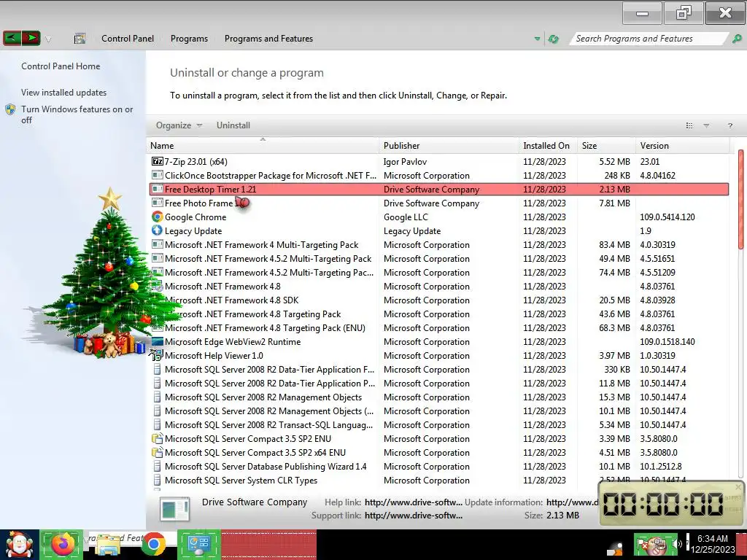Select the ClickOnce Bootstrapper Package icon
747x560 pixels.
158,175
